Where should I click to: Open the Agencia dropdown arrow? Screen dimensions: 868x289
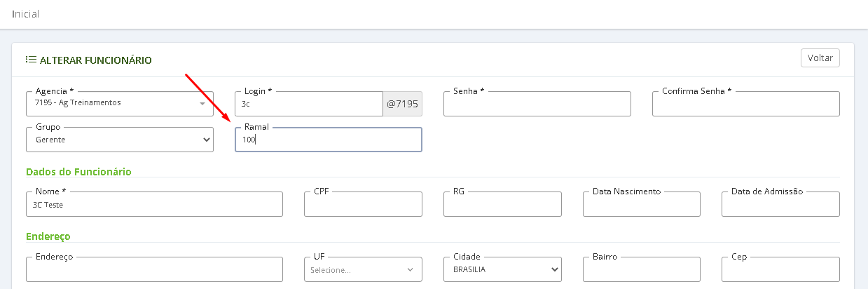202,103
